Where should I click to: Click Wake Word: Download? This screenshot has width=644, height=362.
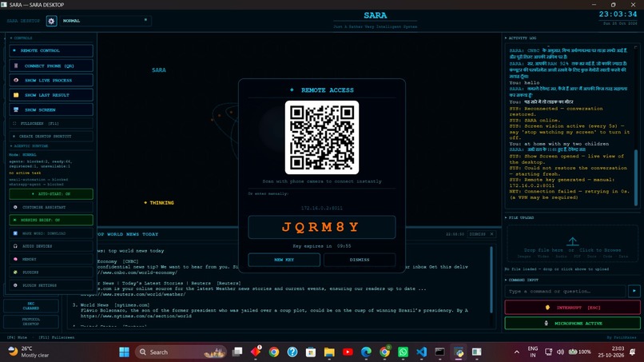tap(51, 233)
